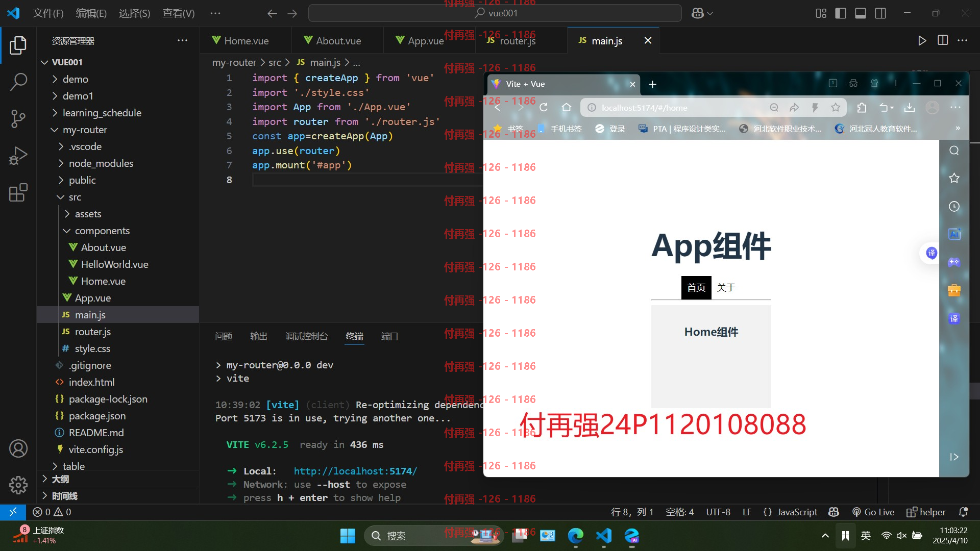
Task: Click the floating translate bubble
Action: point(932,253)
